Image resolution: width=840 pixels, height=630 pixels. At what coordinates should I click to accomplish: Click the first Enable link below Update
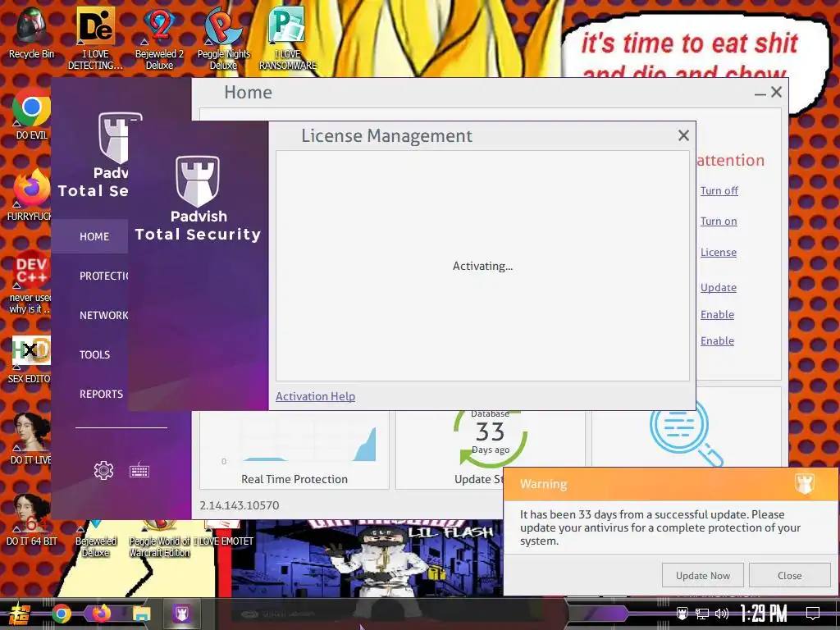pos(717,314)
